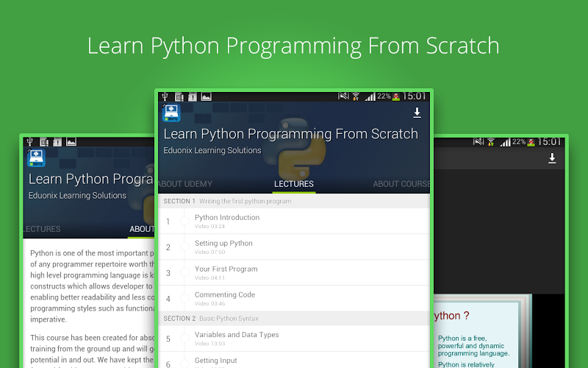Screen dimensions: 588x368
Task: Tap the download icon in center phone header
Action: (417, 113)
